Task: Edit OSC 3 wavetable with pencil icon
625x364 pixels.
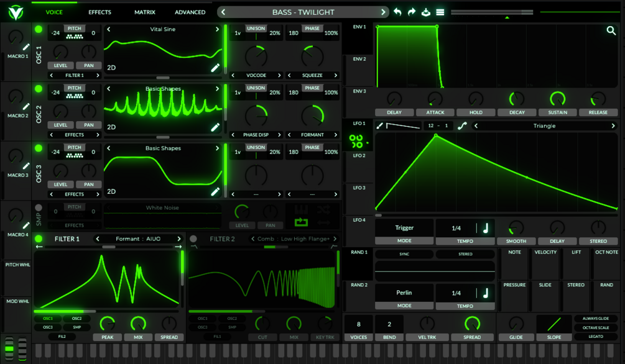Action: pos(215,191)
